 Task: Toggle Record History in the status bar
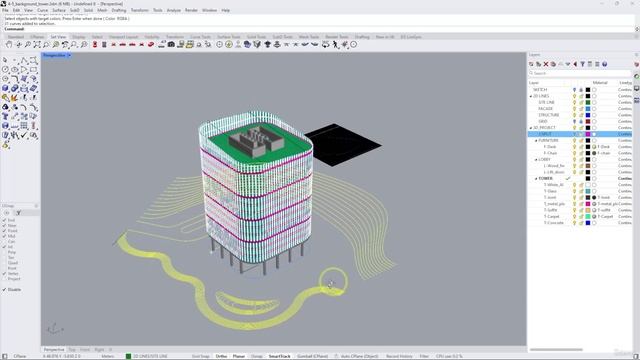[x=399, y=356]
